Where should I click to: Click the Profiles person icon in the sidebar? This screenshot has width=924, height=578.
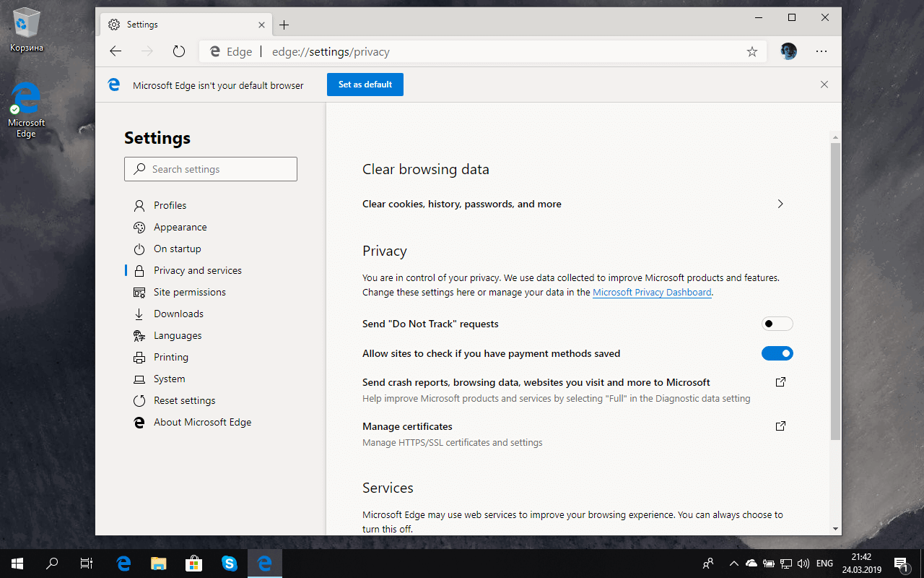tap(139, 206)
